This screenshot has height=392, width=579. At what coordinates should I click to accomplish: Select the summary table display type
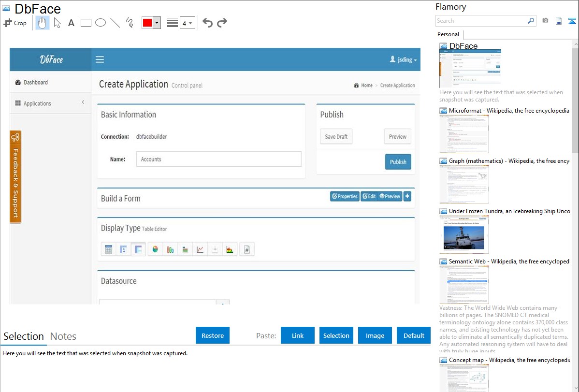[123, 249]
